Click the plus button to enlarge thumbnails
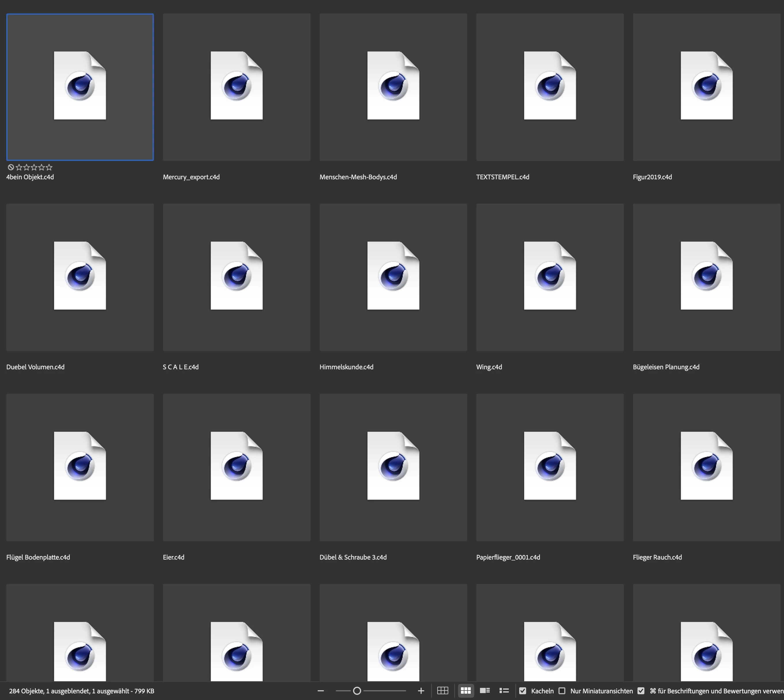 (421, 691)
